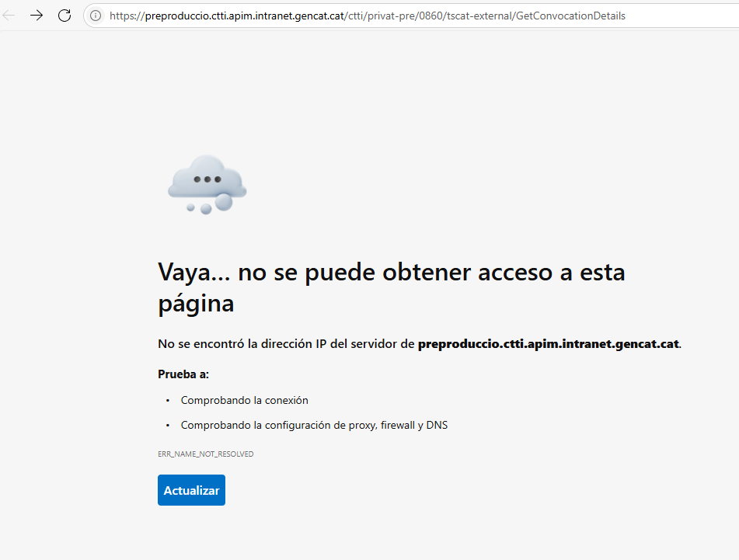This screenshot has width=739, height=560.
Task: Click the forward navigation arrow
Action: (37, 16)
